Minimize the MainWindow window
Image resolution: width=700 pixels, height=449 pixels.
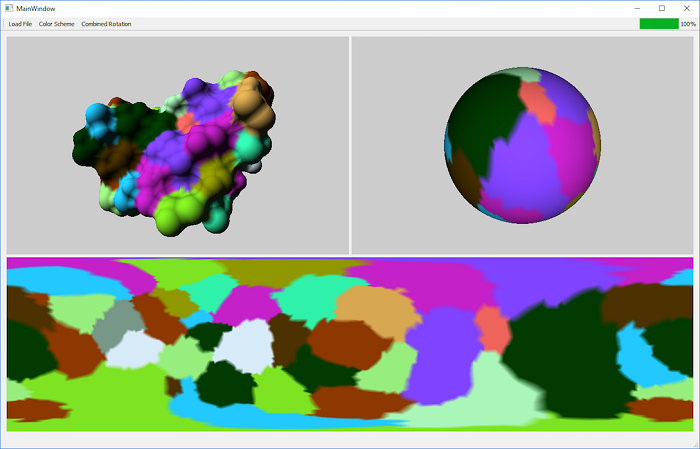click(x=637, y=8)
